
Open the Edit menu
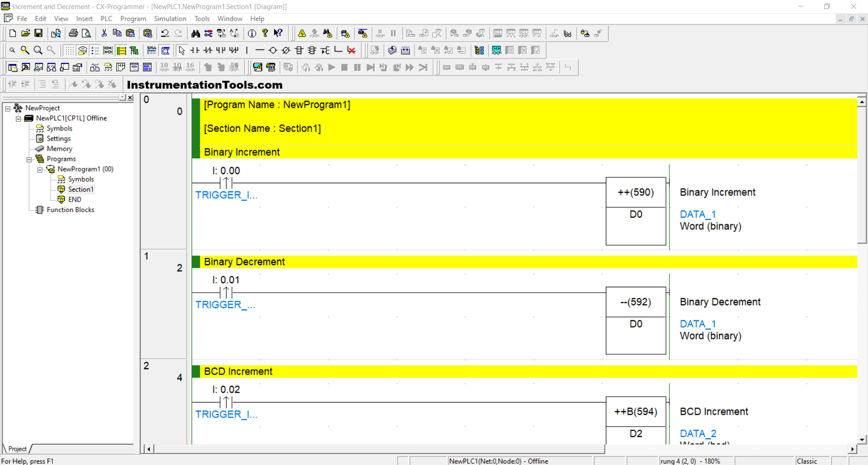pyautogui.click(x=41, y=19)
